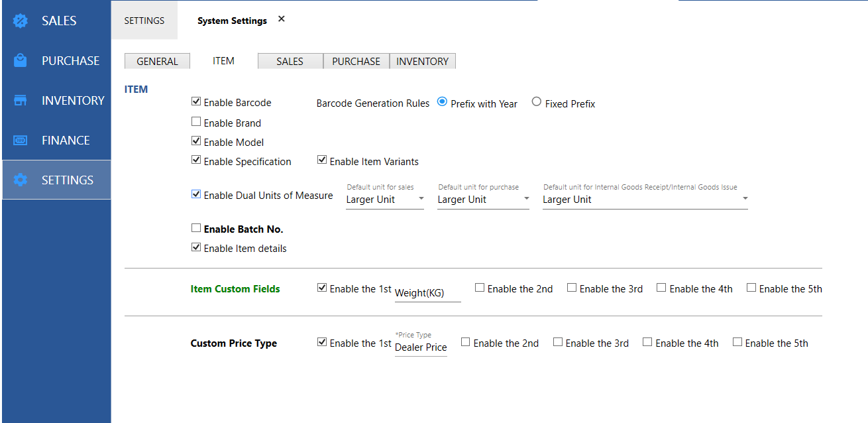Switch to the GENERAL settings tab
Viewport: 868px width, 423px height.
(x=157, y=62)
